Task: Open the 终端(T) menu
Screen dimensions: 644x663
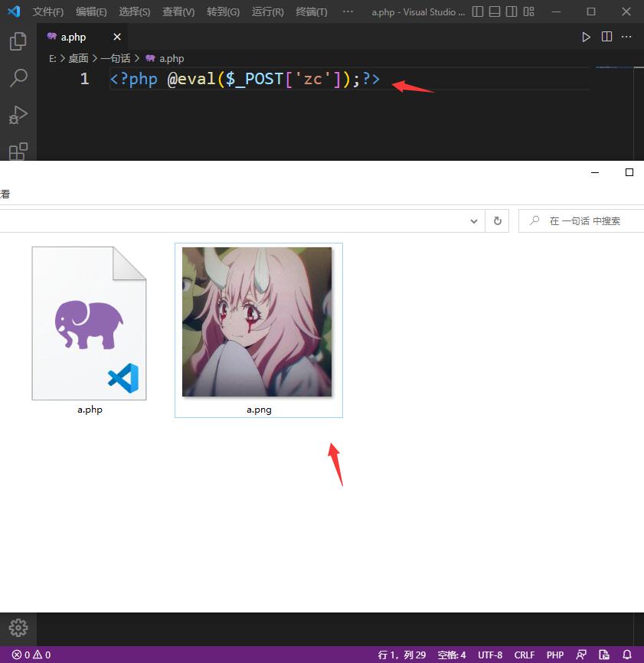Action: pyautogui.click(x=311, y=11)
